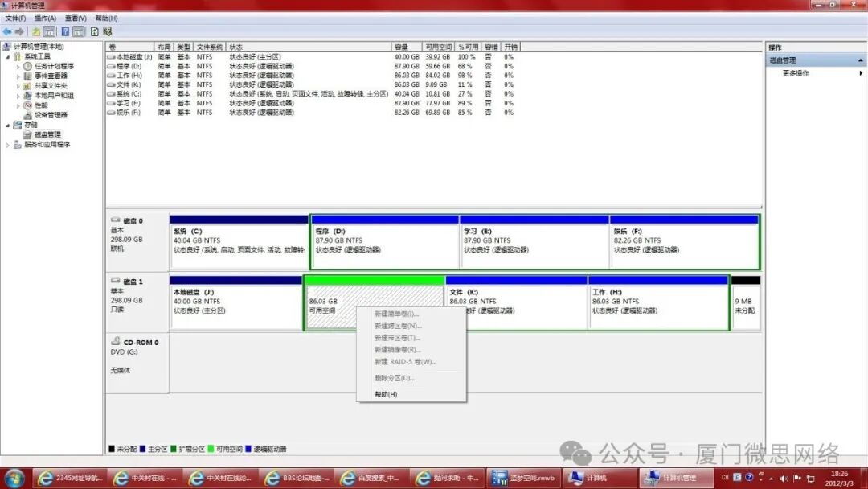Open the 文件(F) menu

[15, 18]
